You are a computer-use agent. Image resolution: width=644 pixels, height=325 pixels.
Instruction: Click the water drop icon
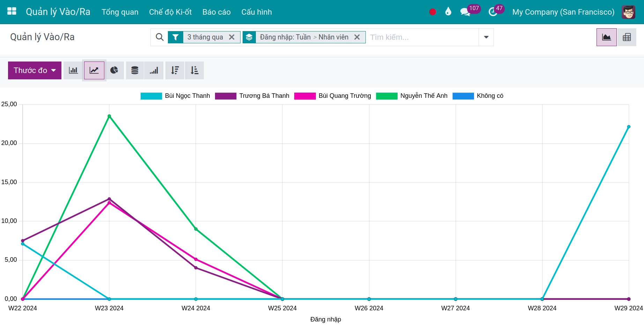tap(448, 12)
